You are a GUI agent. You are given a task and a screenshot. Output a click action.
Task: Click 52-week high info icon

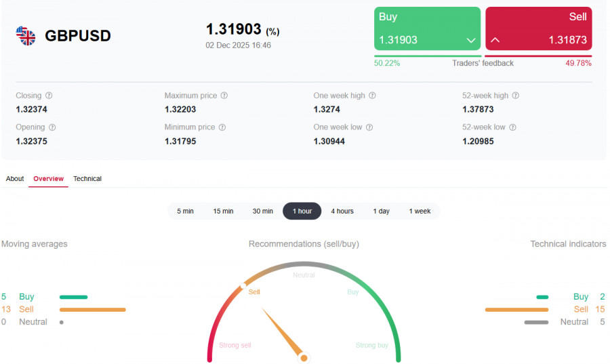[516, 96]
